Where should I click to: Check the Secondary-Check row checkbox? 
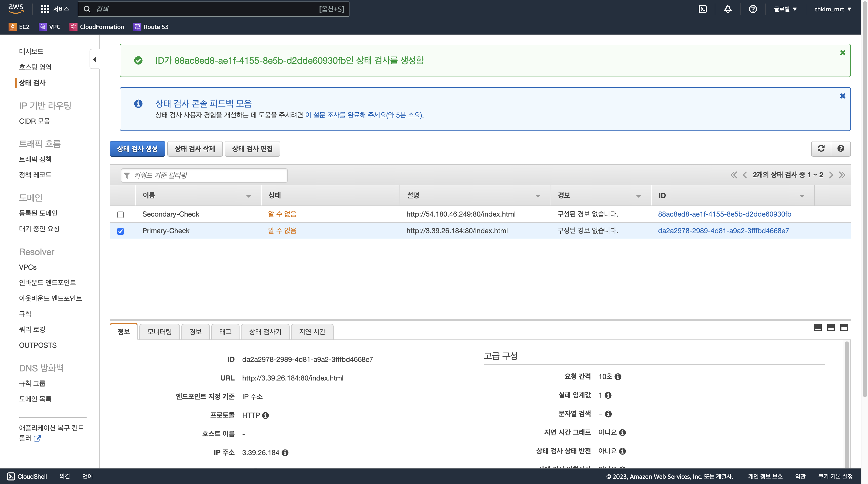click(x=120, y=215)
